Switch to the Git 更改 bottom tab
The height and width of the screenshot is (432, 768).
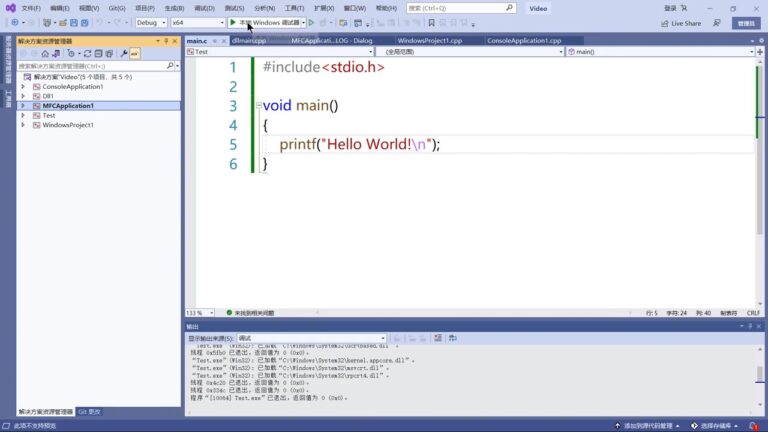click(89, 412)
